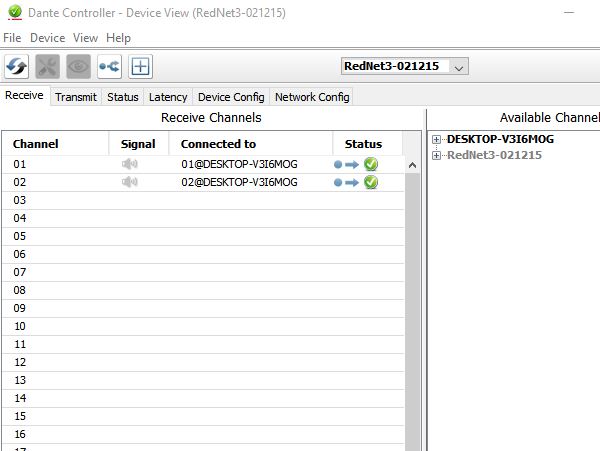Image resolution: width=600 pixels, height=451 pixels.
Task: Select receive channel 15 row
Action: (203, 416)
